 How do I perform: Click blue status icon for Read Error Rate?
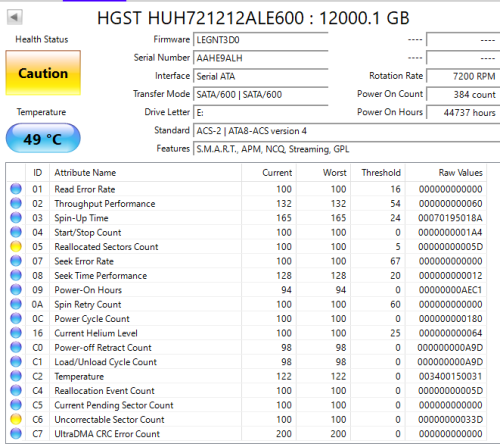pyautogui.click(x=16, y=189)
